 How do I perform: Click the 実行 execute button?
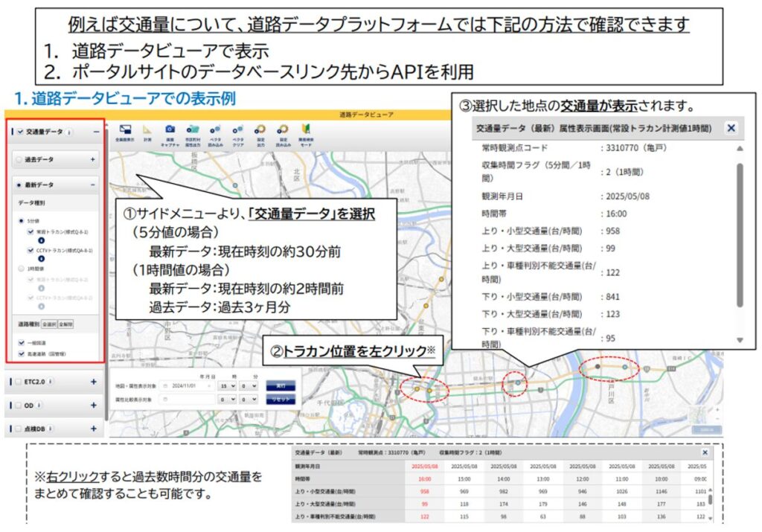click(x=281, y=386)
